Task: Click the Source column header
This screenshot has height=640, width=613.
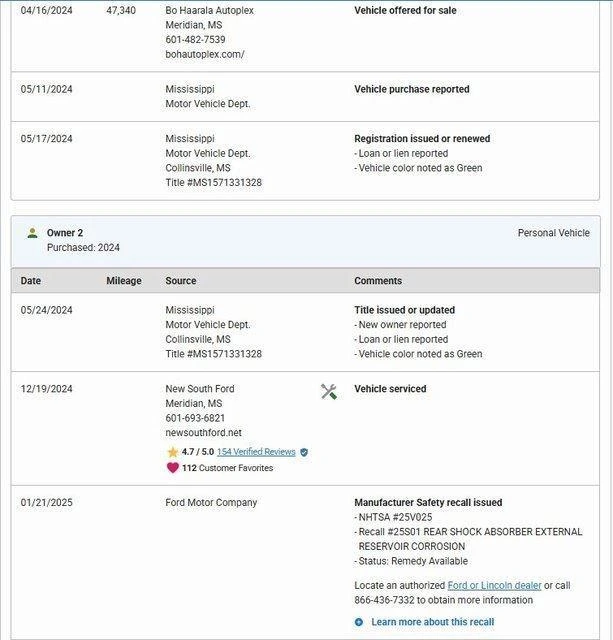Action: 181,281
